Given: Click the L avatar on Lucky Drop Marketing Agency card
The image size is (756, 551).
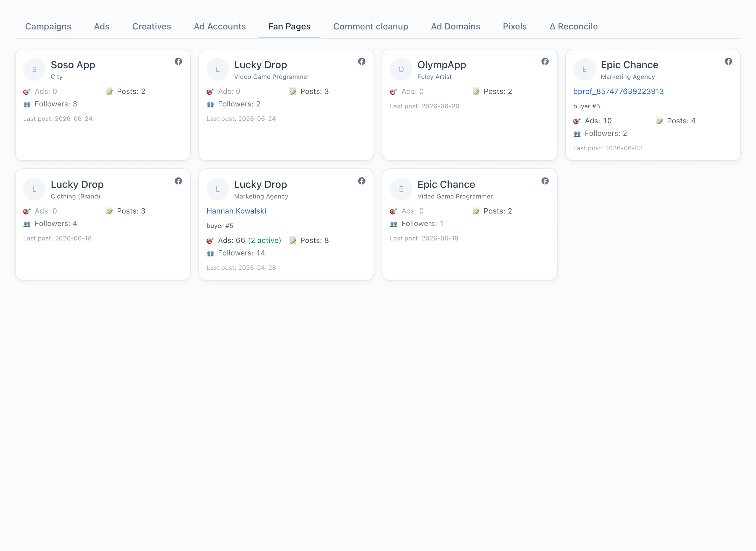Looking at the screenshot, I should pos(218,189).
